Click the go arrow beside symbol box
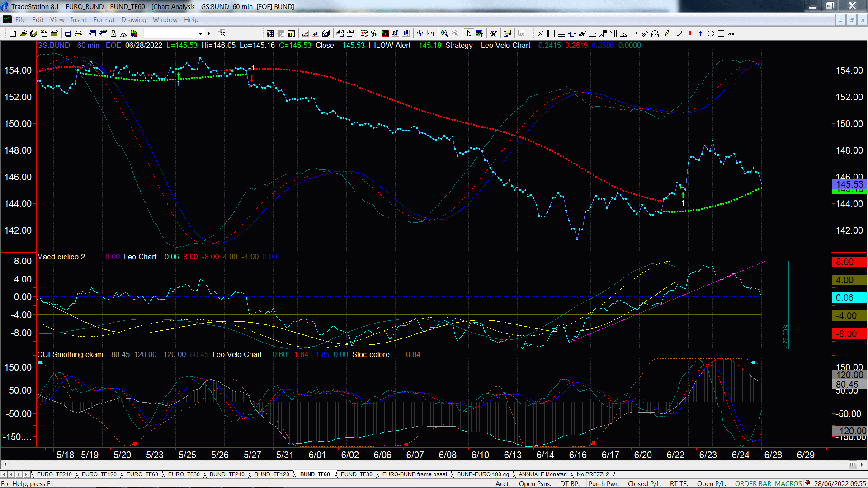 point(209,33)
